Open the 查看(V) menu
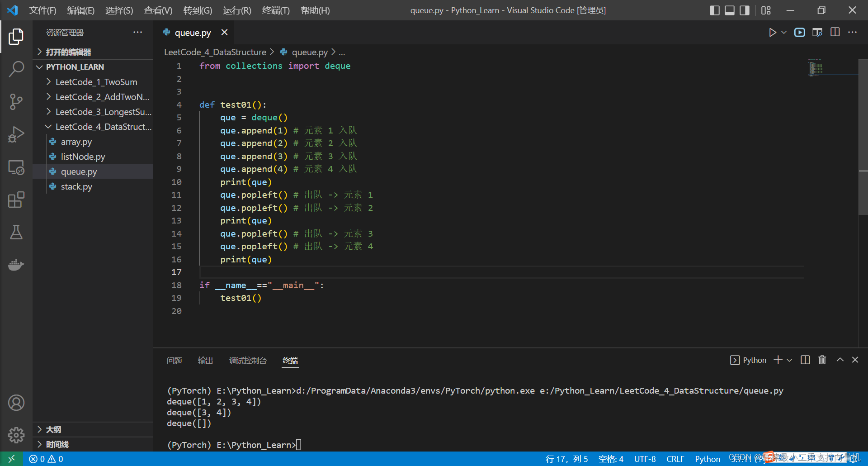Screen dimensions: 868x466 [x=158, y=10]
